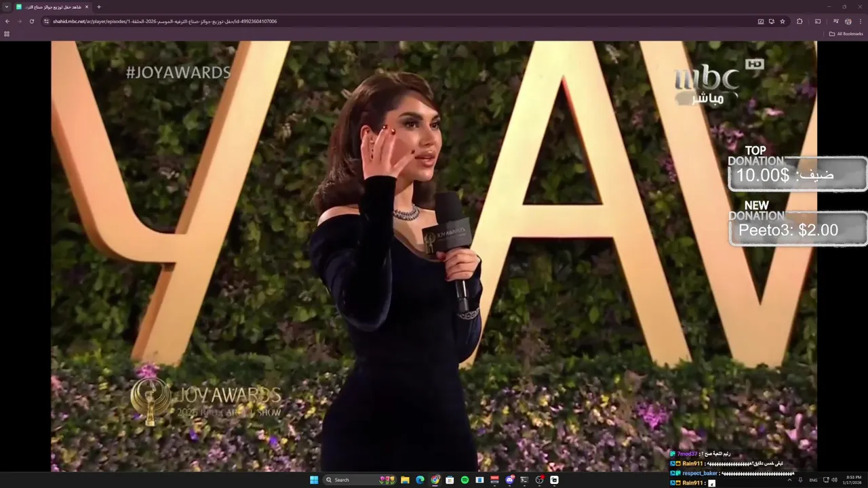This screenshot has width=868, height=488.
Task: Click the top donation 10.00$ box
Action: (x=798, y=175)
